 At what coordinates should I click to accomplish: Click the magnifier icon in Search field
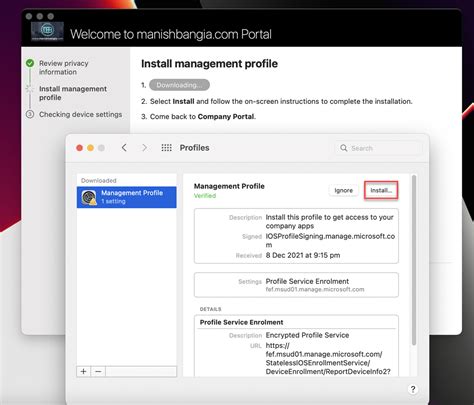344,148
